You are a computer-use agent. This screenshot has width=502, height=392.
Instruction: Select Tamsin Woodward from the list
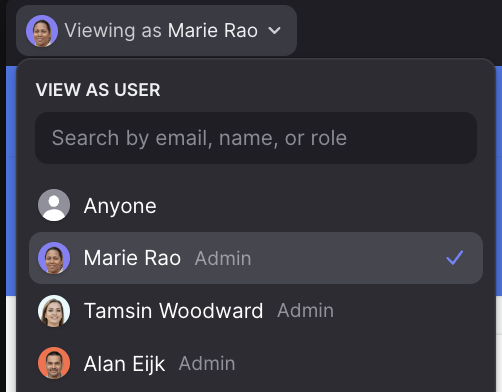pyautogui.click(x=256, y=311)
